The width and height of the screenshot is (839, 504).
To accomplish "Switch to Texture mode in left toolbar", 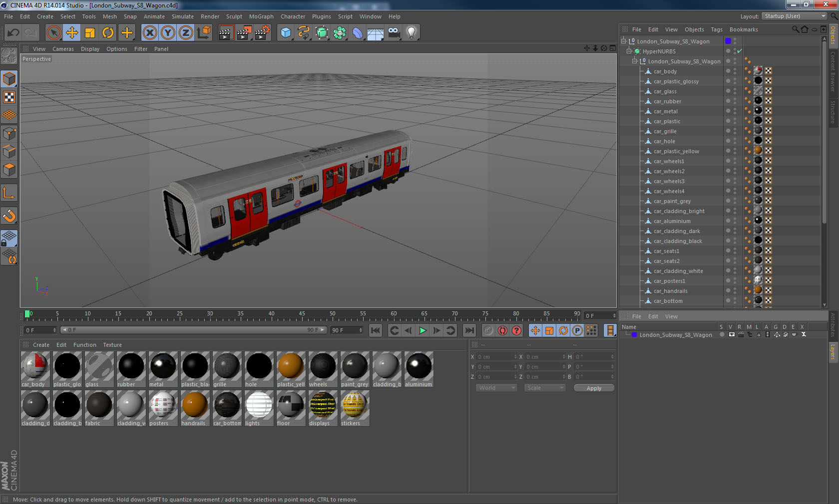I will (x=9, y=97).
